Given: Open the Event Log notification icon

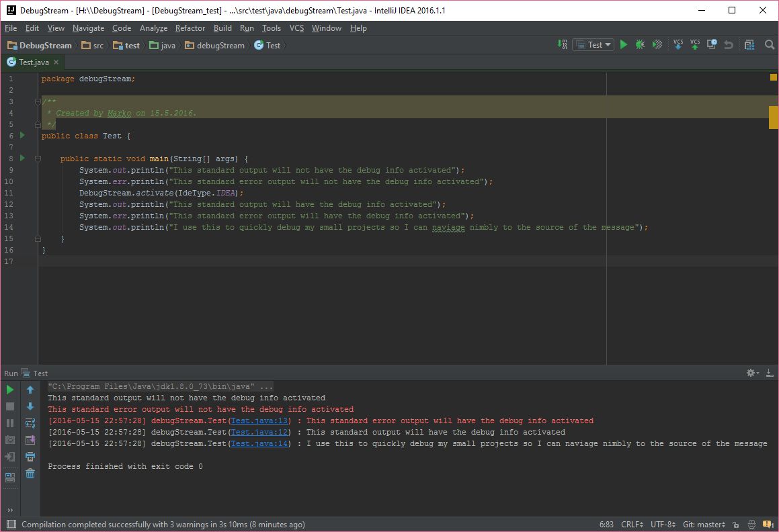Looking at the screenshot, I should pos(768,525).
